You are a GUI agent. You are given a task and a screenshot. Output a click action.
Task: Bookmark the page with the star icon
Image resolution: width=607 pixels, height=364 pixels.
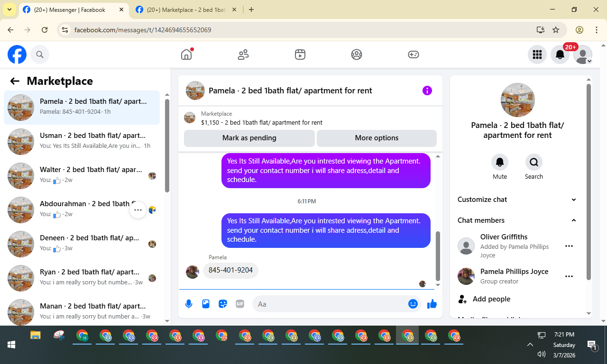(x=556, y=30)
